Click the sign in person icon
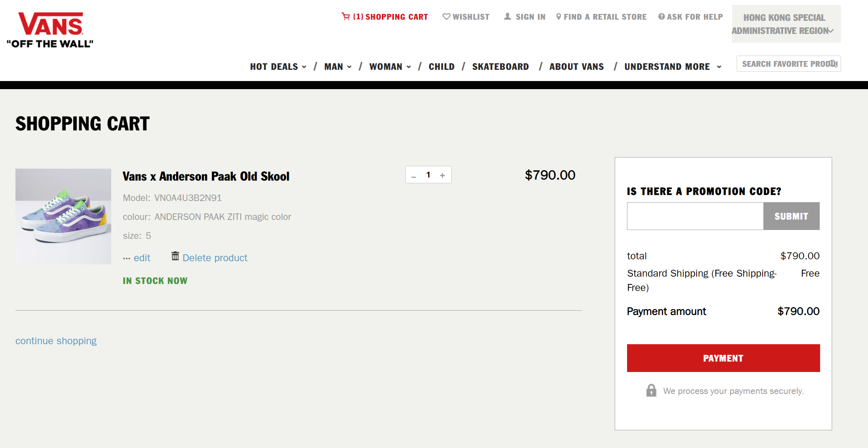The height and width of the screenshot is (448, 868). (507, 16)
